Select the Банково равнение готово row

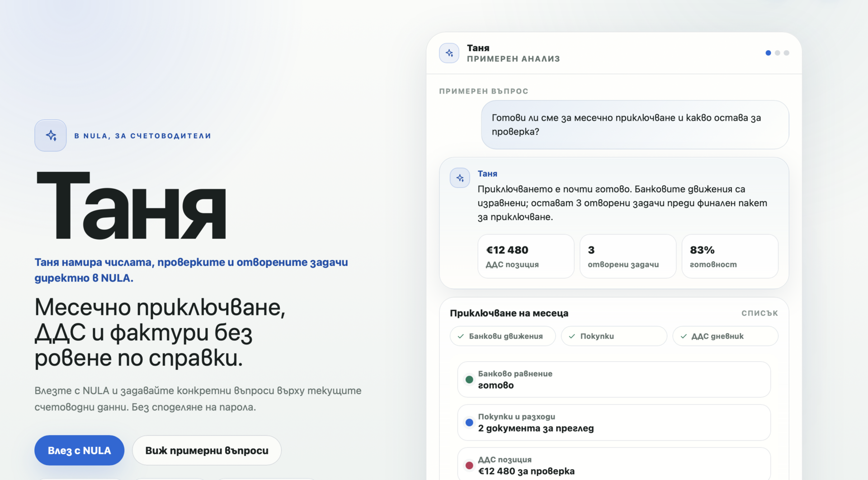pos(614,380)
